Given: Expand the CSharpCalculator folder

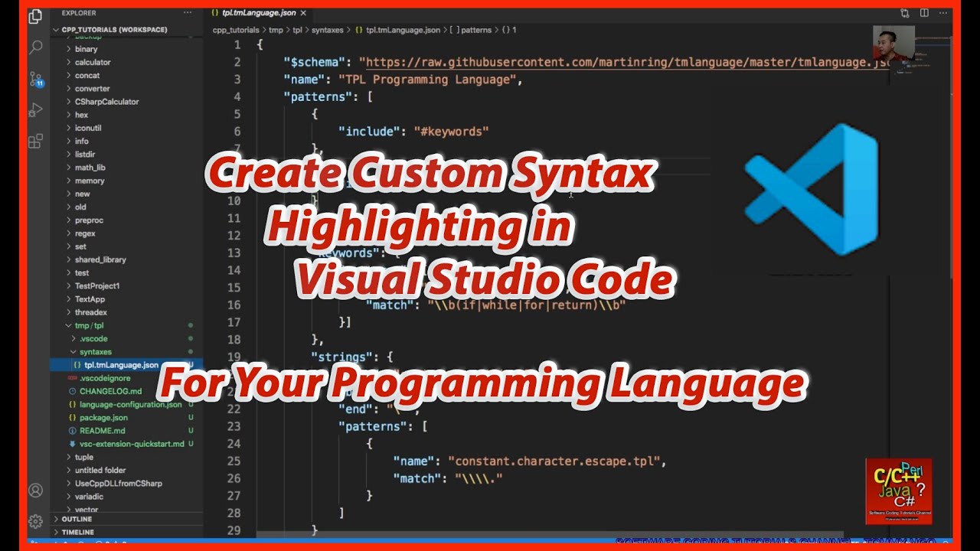Looking at the screenshot, I should pyautogui.click(x=69, y=102).
